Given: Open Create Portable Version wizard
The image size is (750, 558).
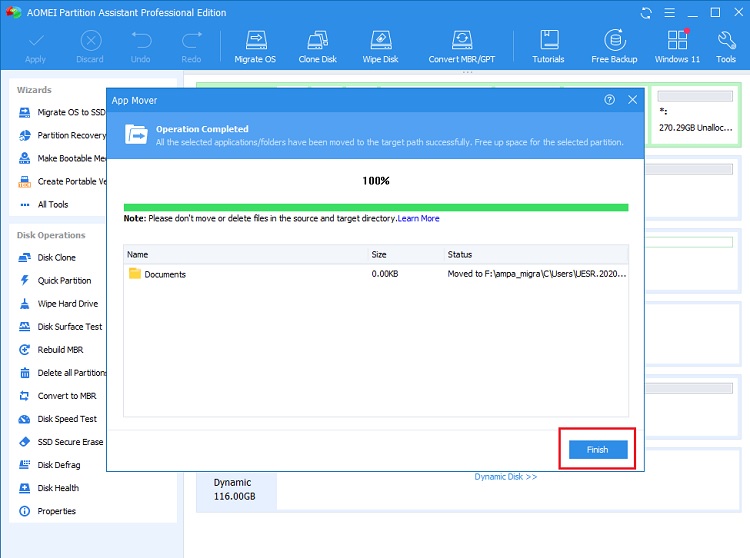Looking at the screenshot, I should click(62, 182).
